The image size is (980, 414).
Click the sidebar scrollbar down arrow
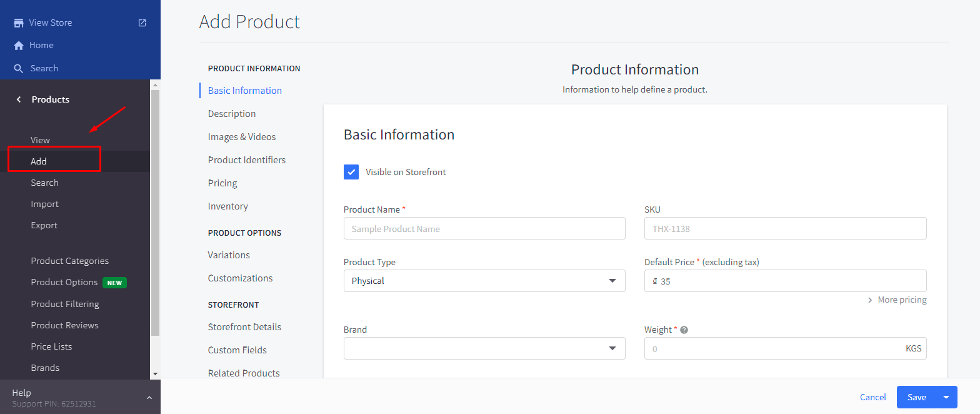click(155, 373)
